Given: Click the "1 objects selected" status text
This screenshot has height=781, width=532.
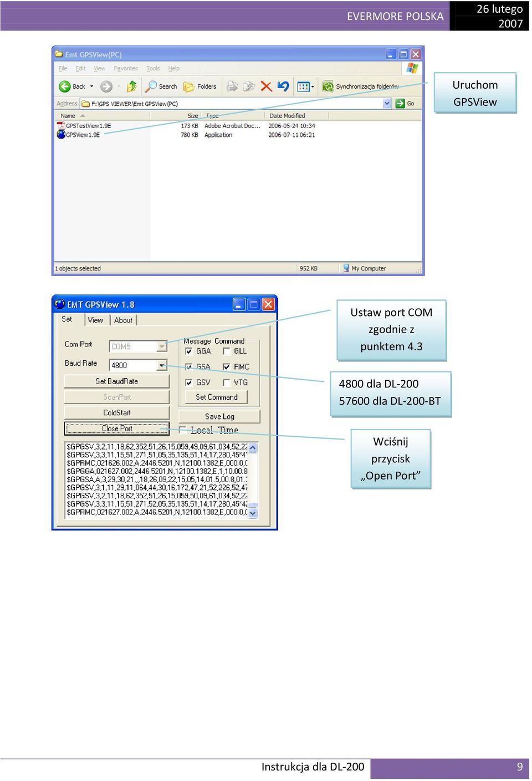Looking at the screenshot, I should [78, 268].
